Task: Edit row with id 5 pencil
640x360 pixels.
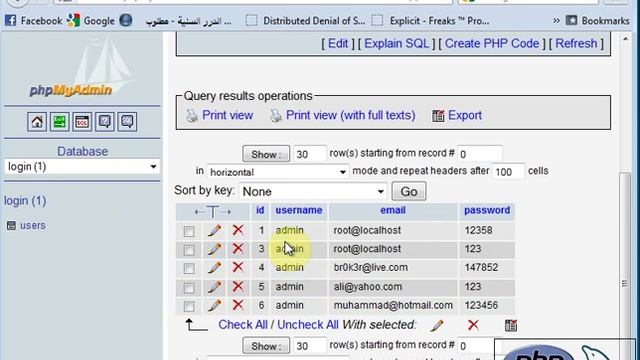Action: point(214,287)
